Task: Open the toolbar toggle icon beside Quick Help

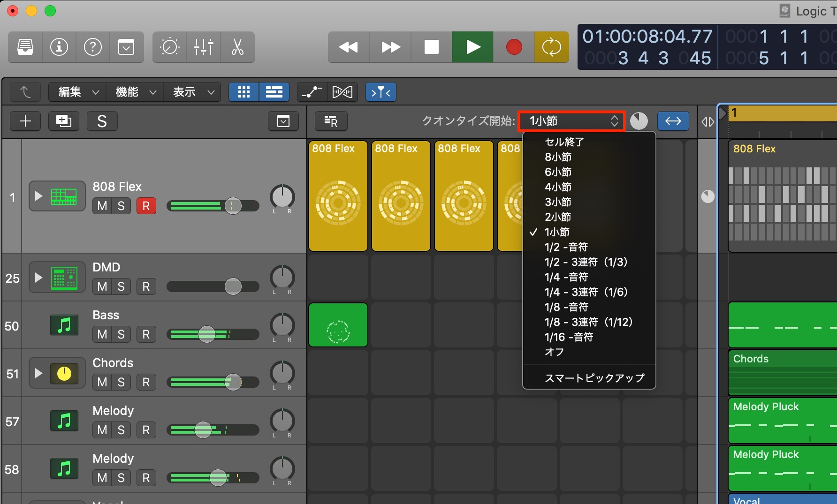Action: (126, 47)
